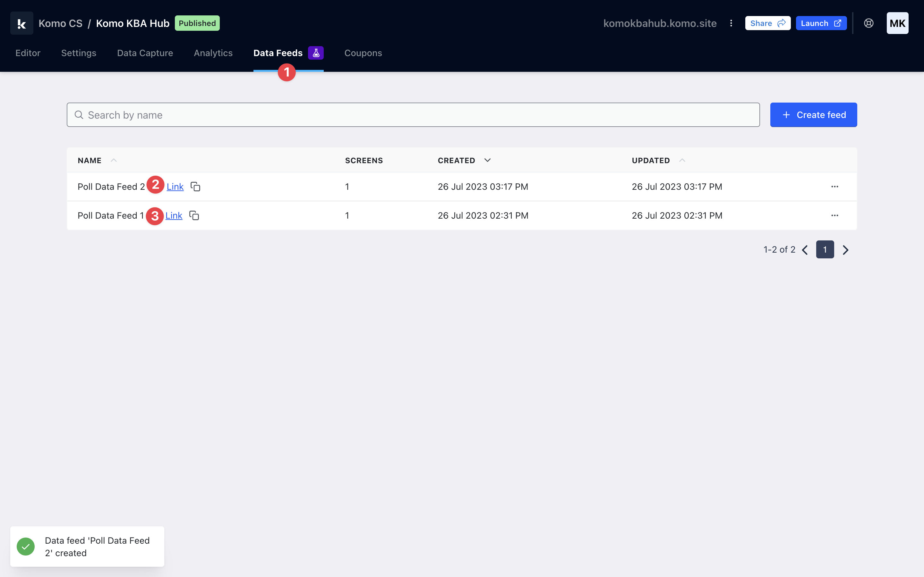Click the Komo logo home icon
This screenshot has height=577, width=924.
22,23
